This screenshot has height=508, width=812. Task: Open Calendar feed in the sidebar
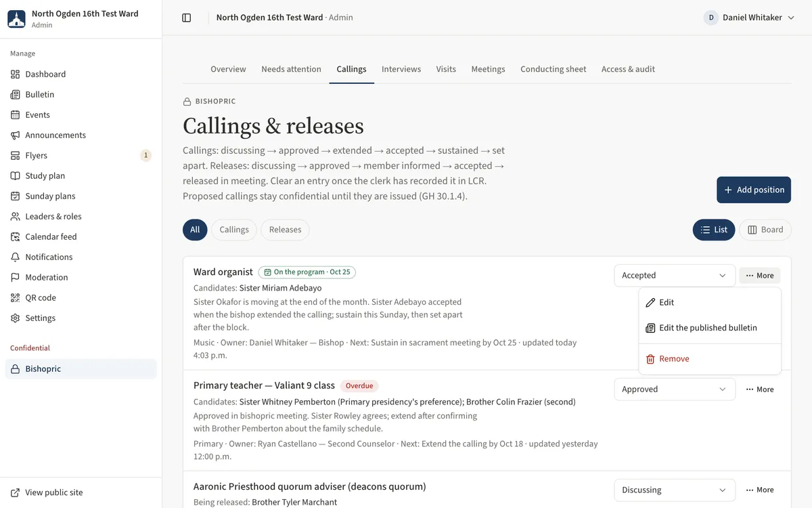[x=81, y=236]
